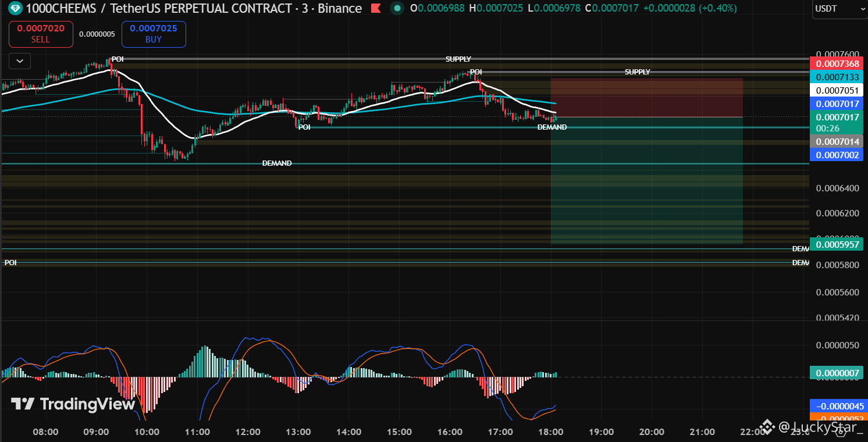Click the 0.0000050 indicator axis tick
Viewport: 868px width, 442px height.
[x=837, y=345]
